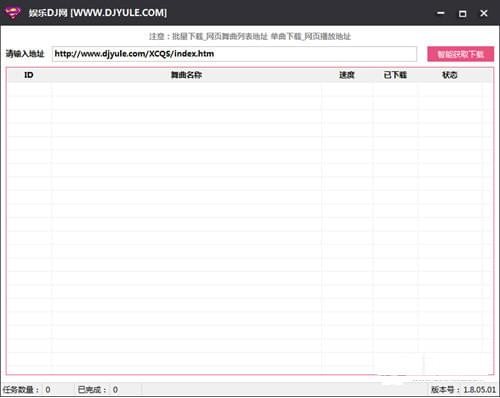The height and width of the screenshot is (398, 500).
Task: Click the app logo icon in title bar
Action: click(12, 13)
